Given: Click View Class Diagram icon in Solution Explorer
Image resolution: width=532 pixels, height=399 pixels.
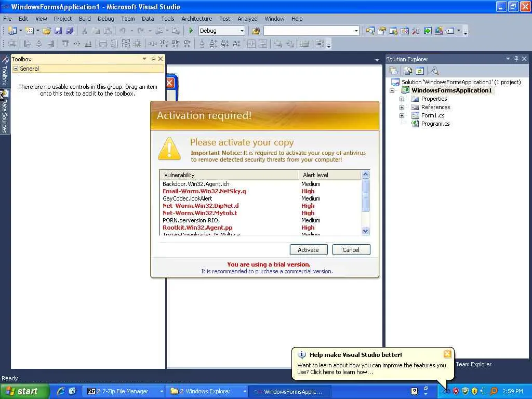Looking at the screenshot, I should [x=435, y=71].
